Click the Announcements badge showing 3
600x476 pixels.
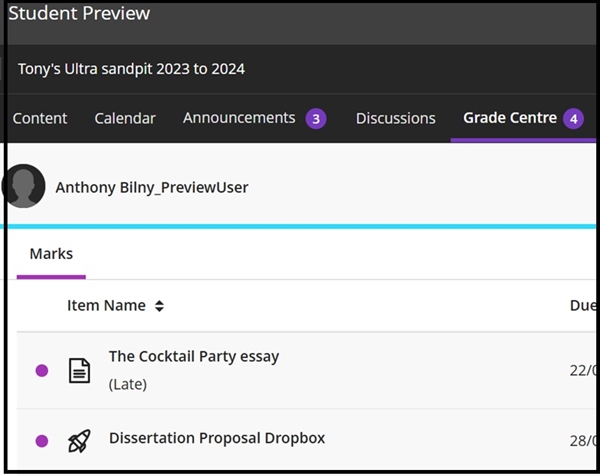pos(316,119)
